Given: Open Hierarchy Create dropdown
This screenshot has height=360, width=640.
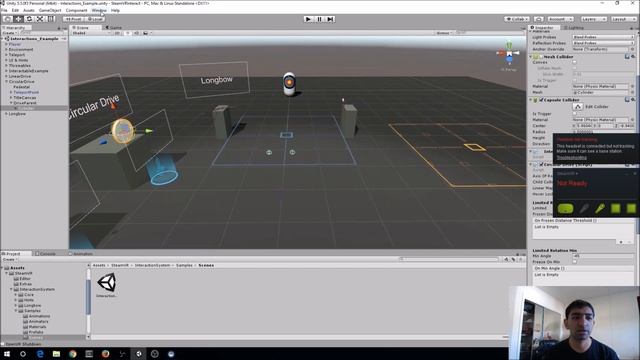Looking at the screenshot, I should (x=9, y=33).
